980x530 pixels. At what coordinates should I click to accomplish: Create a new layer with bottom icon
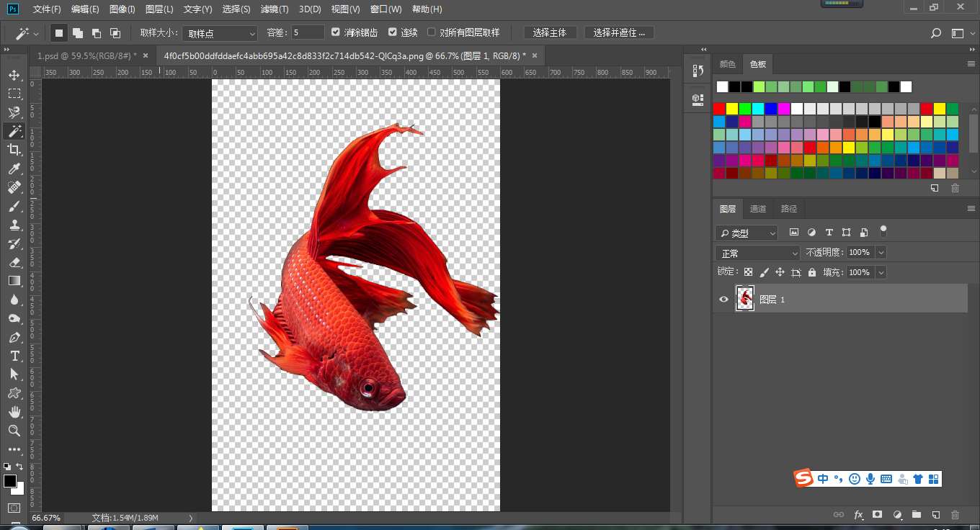point(935,515)
